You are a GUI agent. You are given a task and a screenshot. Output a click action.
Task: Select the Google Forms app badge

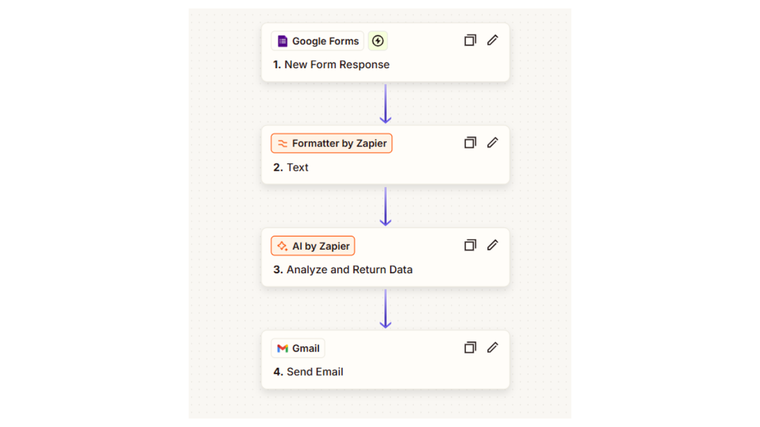tap(316, 41)
